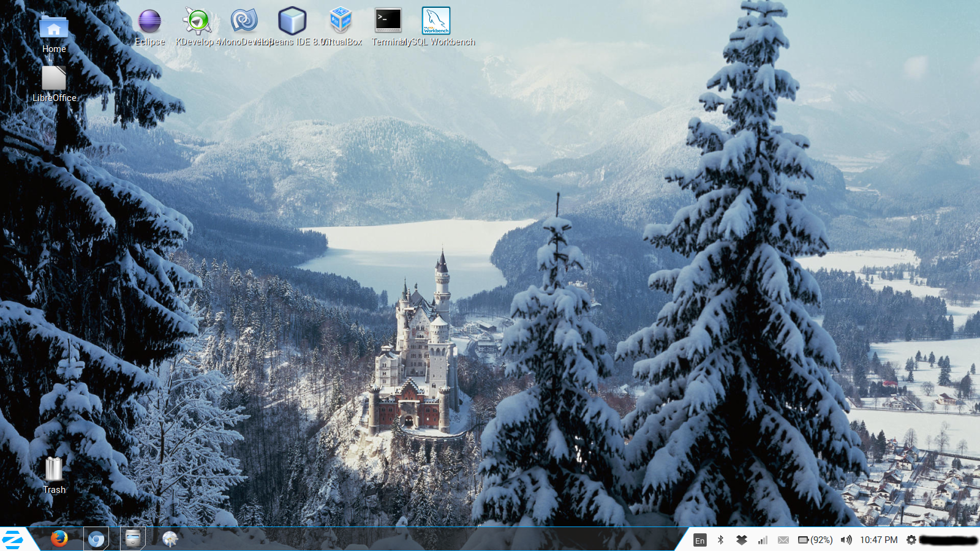Viewport: 980px width, 551px height.
Task: Open the Terminal desktop icon
Action: click(388, 22)
